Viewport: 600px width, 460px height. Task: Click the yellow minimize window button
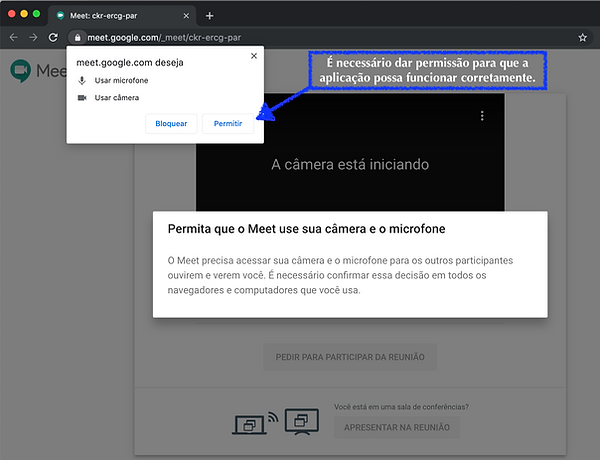24,14
